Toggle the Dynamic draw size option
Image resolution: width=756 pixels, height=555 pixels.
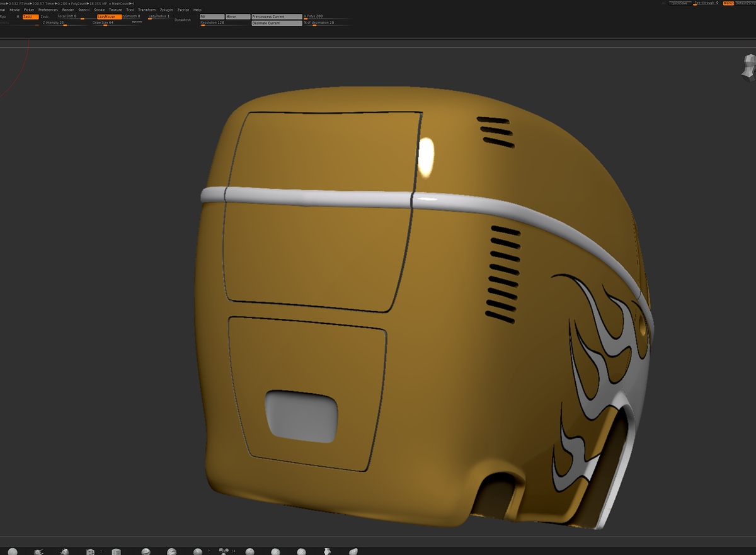(x=137, y=22)
